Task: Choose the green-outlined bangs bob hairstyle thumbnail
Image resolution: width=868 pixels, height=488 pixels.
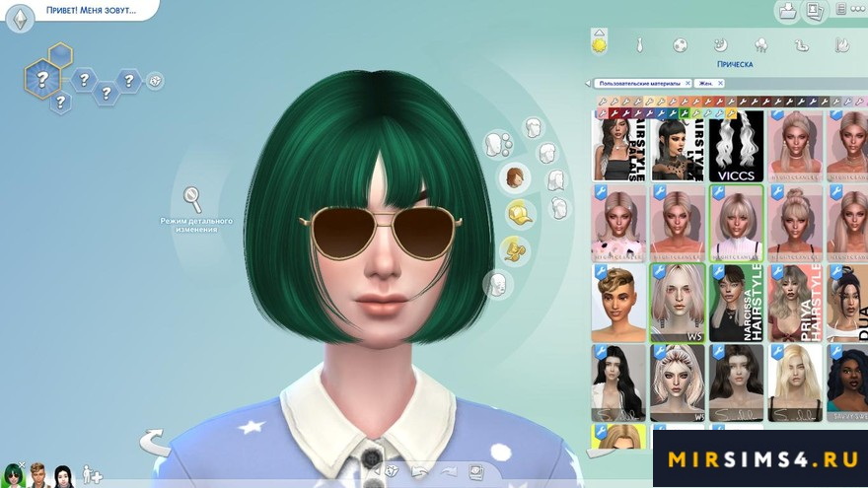Action: [736, 224]
